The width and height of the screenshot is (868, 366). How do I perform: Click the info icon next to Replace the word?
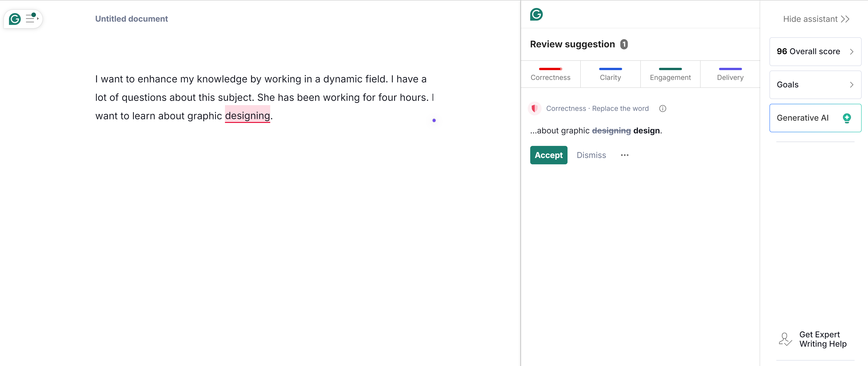pos(662,109)
